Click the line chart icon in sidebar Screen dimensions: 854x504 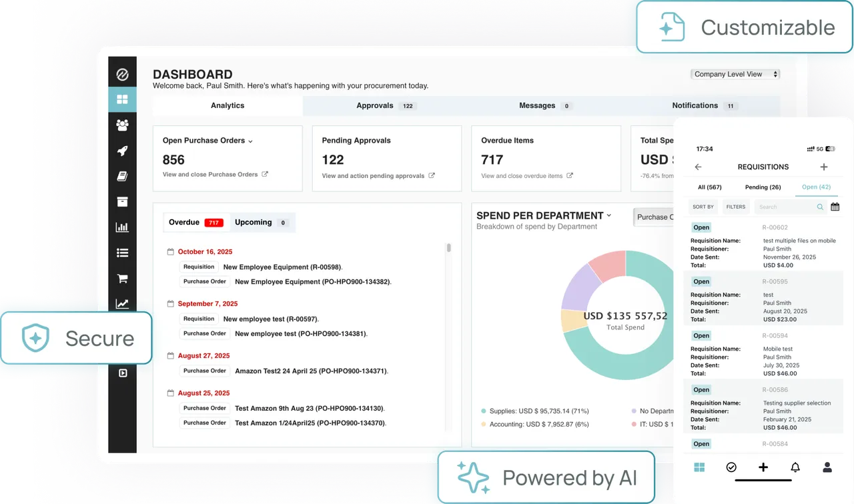click(122, 304)
